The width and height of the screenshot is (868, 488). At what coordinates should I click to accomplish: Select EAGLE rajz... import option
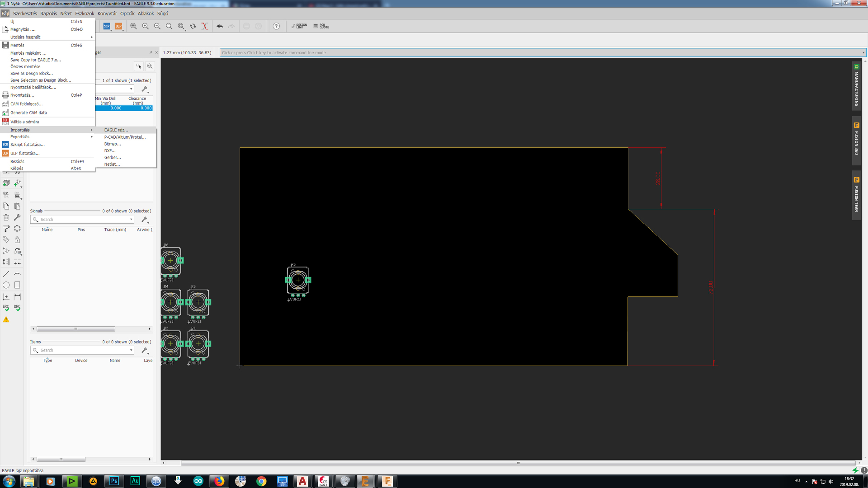[116, 130]
